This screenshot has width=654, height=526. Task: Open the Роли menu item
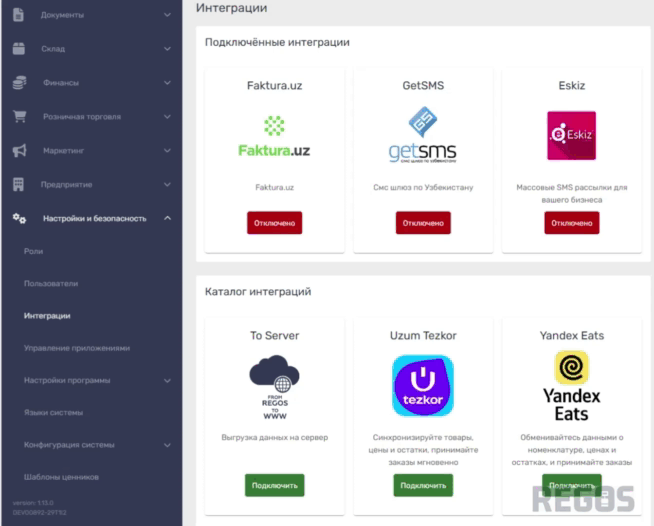[34, 251]
